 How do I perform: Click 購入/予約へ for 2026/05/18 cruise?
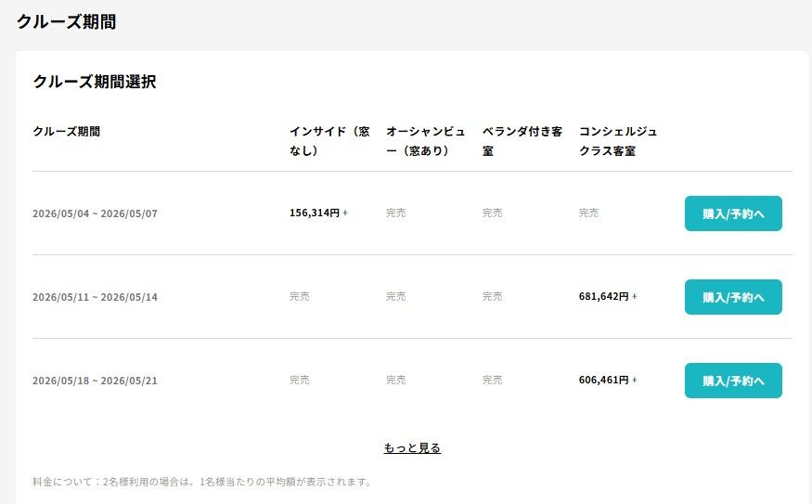[733, 381]
